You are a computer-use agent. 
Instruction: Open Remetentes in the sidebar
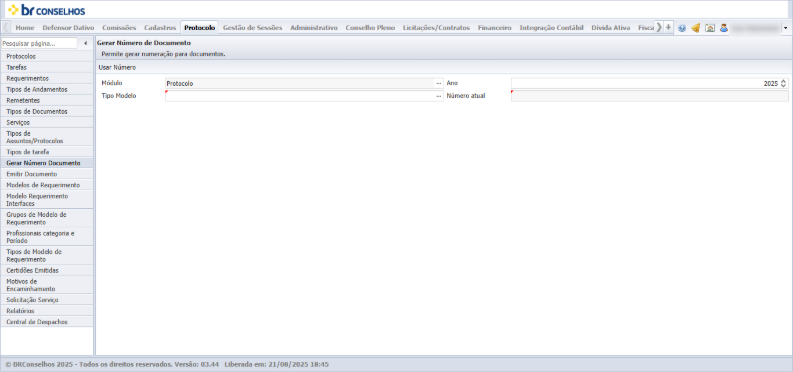[47, 101]
